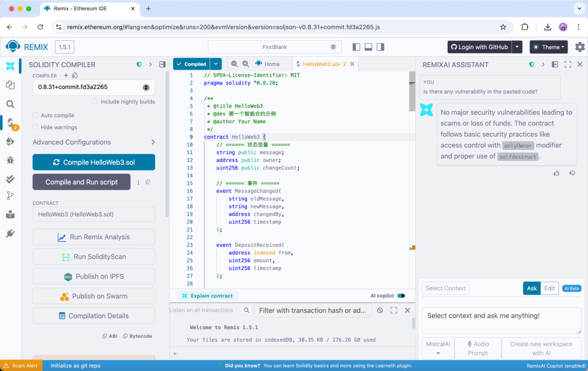Copy the ABI to clipboard
588x371 pixels.
(109, 336)
